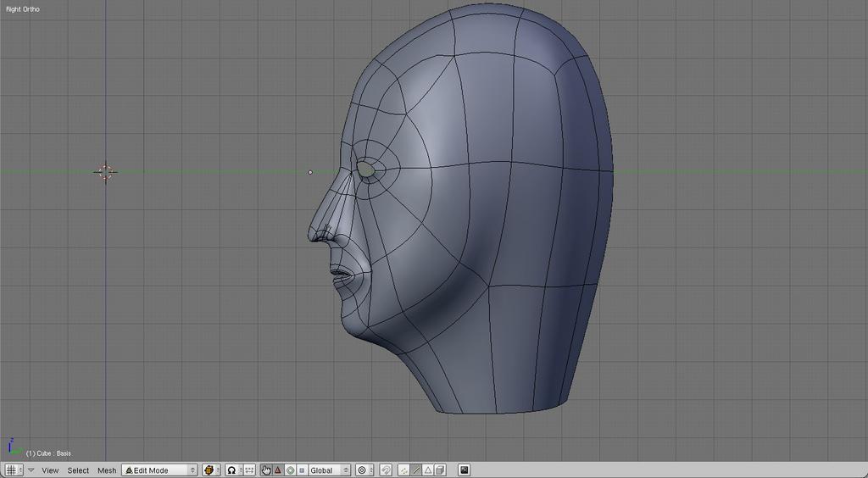Click the XYZ axis indicator widget

coord(14,447)
